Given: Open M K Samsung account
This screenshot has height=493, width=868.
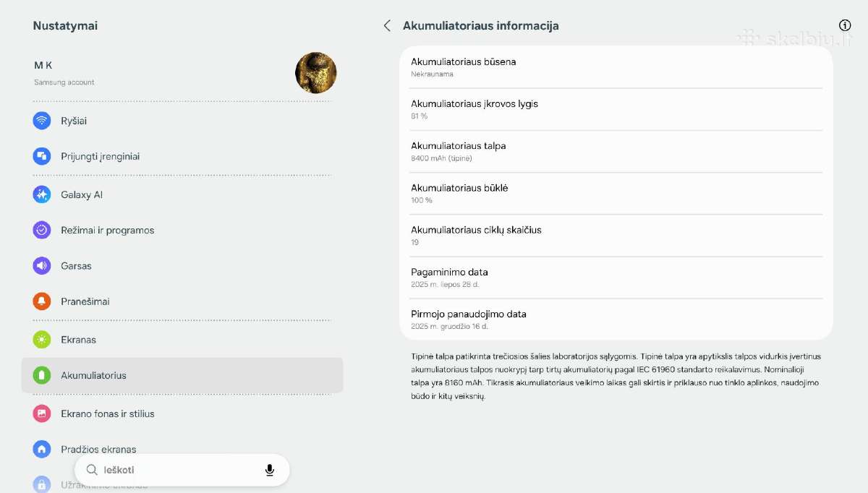Looking at the screenshot, I should tap(182, 73).
